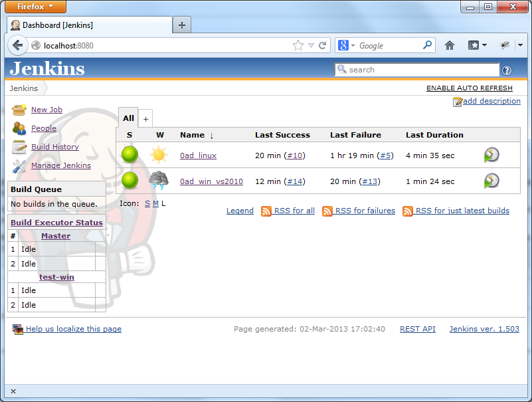The height and width of the screenshot is (402, 532).
Task: Open the Firefox application menu
Action: [35, 7]
